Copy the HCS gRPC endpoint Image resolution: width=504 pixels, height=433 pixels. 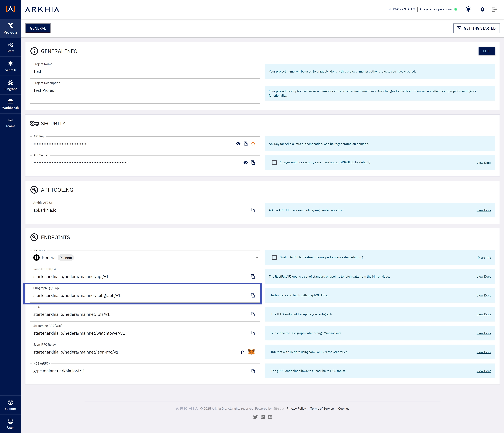(x=253, y=371)
